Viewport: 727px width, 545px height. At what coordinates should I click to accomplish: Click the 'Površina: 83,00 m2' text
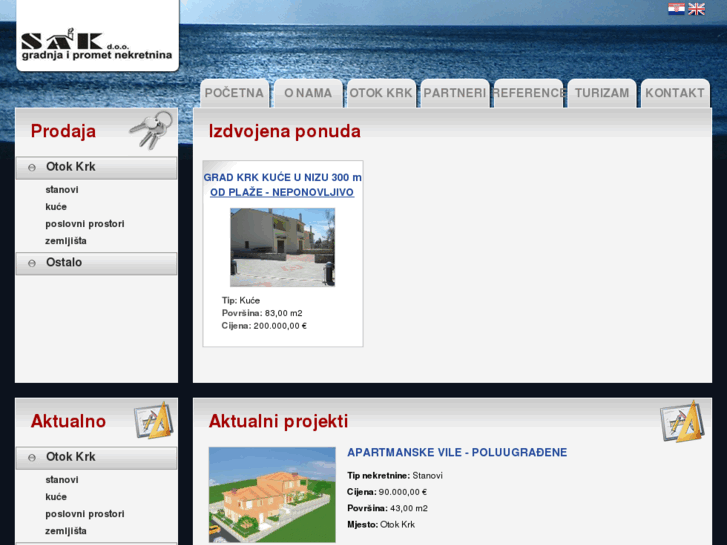coord(262,314)
